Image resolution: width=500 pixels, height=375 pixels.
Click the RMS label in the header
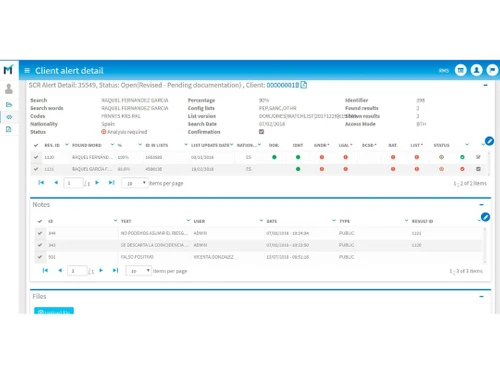click(x=444, y=71)
